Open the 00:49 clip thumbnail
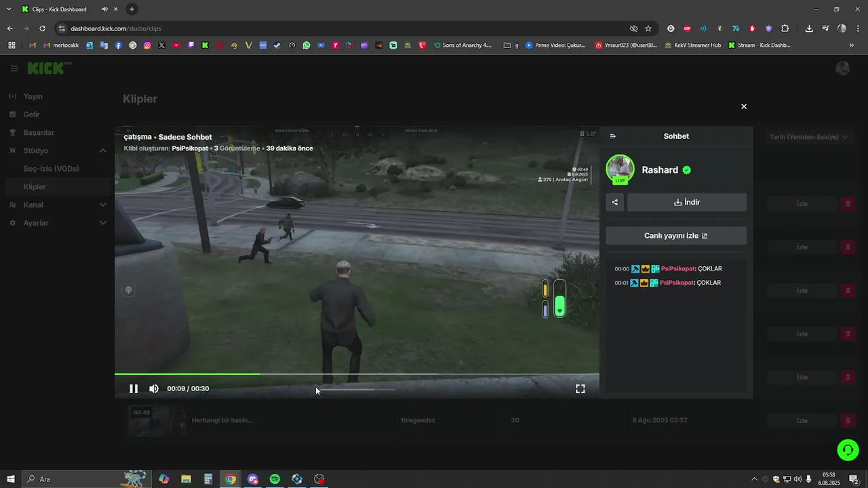The height and width of the screenshot is (488, 868). point(157,421)
